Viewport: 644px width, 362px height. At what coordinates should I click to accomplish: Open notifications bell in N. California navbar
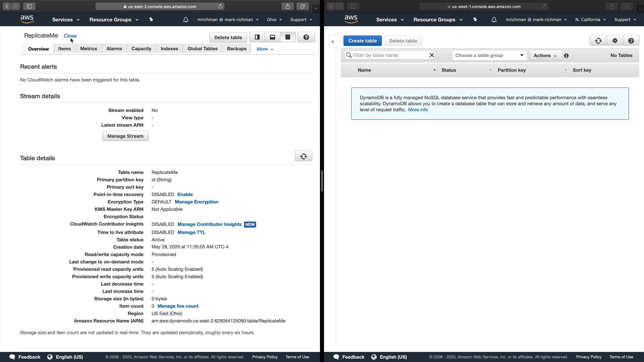[x=494, y=20]
